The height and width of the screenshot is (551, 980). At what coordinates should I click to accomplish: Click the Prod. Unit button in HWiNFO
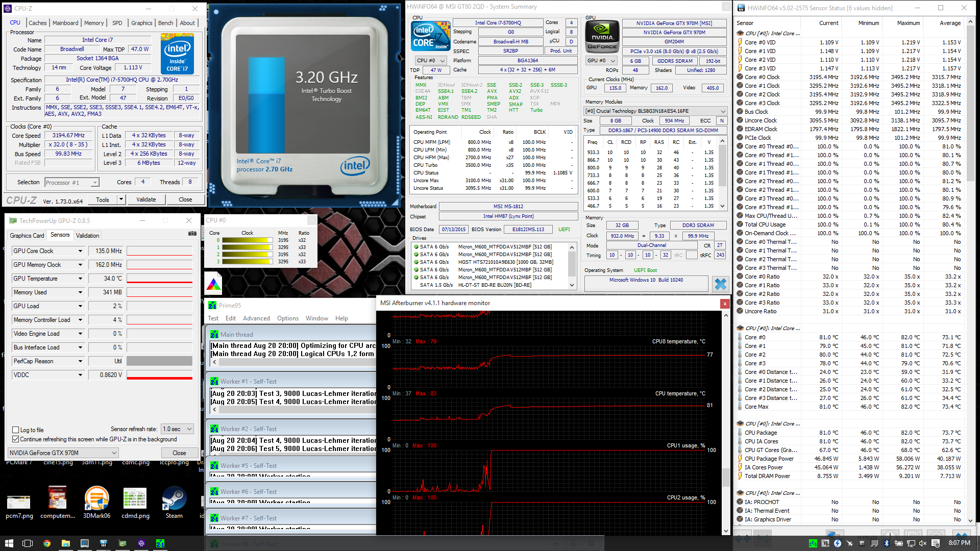561,51
